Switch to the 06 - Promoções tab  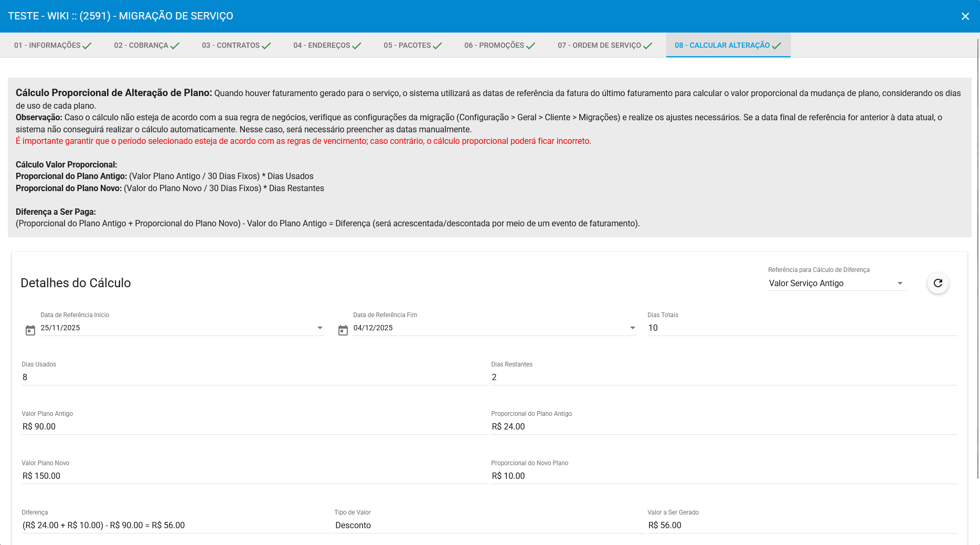[499, 45]
